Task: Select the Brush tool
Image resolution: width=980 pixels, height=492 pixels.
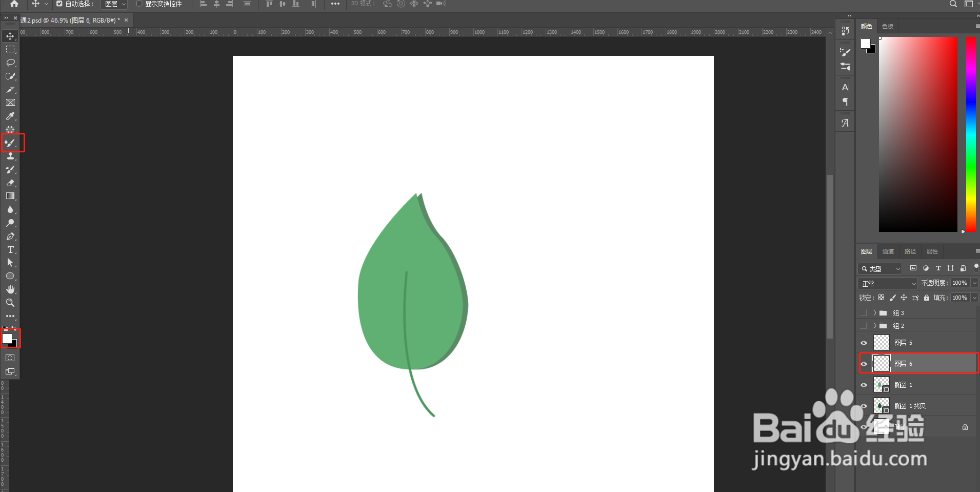Action: pyautogui.click(x=10, y=143)
